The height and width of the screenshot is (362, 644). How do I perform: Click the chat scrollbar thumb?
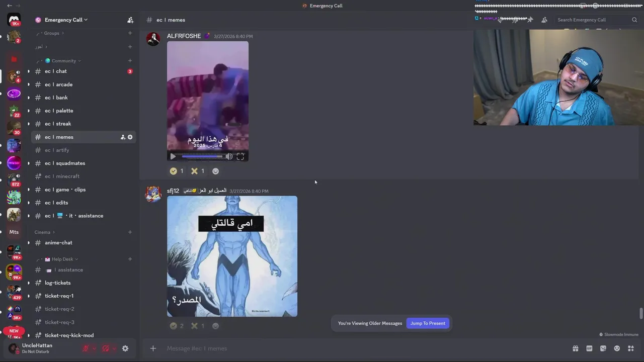pyautogui.click(x=641, y=313)
